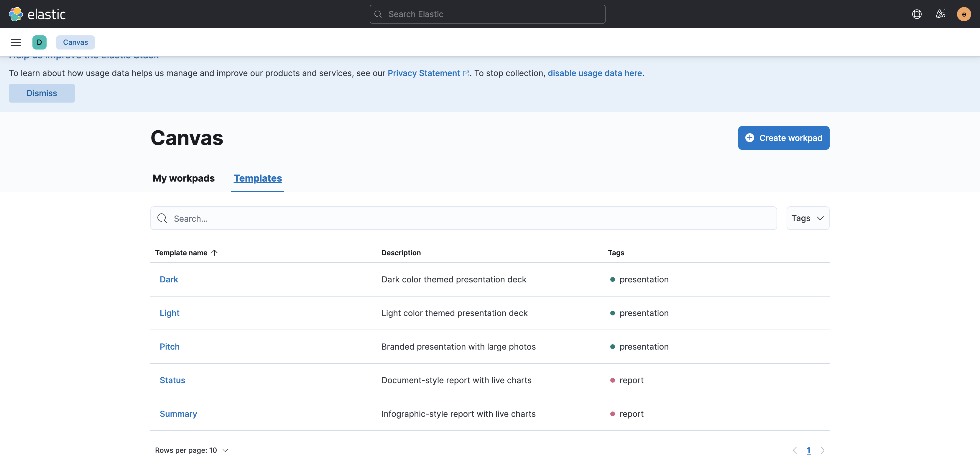Image resolution: width=980 pixels, height=474 pixels.
Task: Click the plus icon on Create workpad
Action: click(749, 138)
